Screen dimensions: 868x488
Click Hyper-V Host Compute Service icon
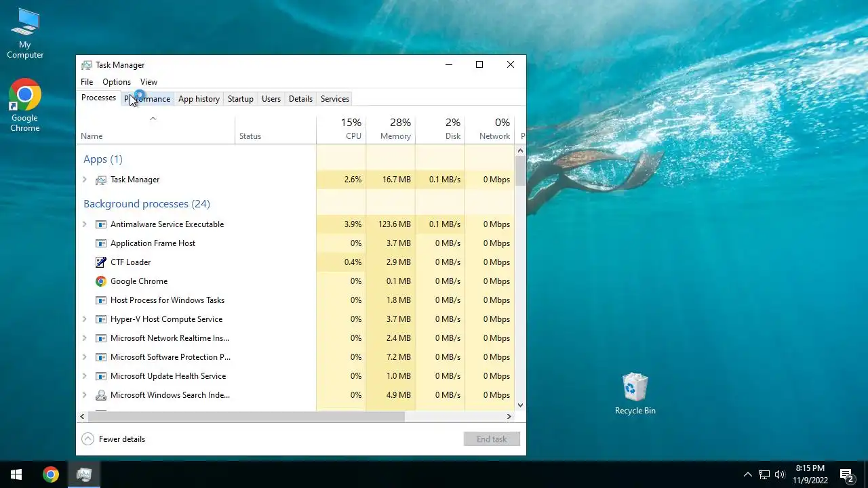click(101, 319)
